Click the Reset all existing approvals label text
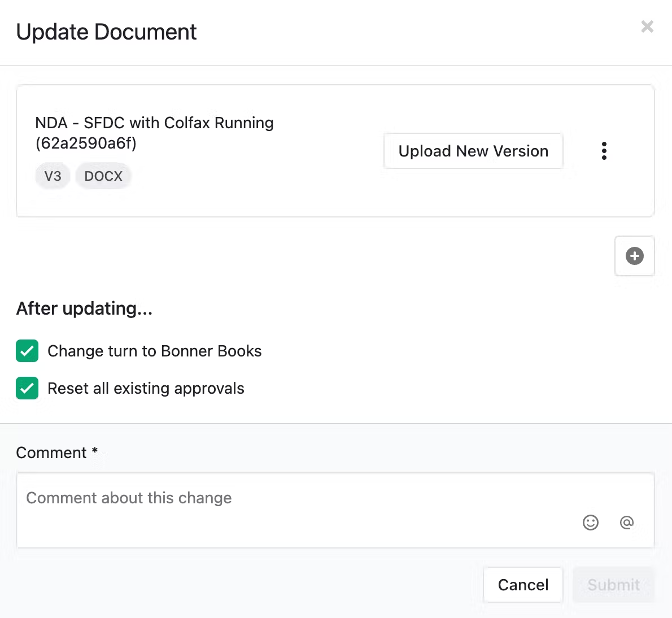Screen dimensions: 672x618 (x=146, y=388)
